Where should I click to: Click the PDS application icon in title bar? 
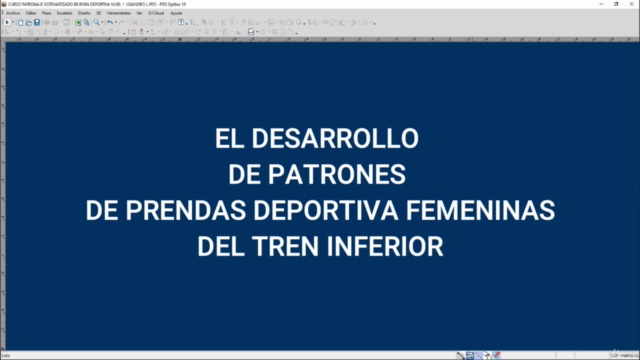click(x=4, y=4)
